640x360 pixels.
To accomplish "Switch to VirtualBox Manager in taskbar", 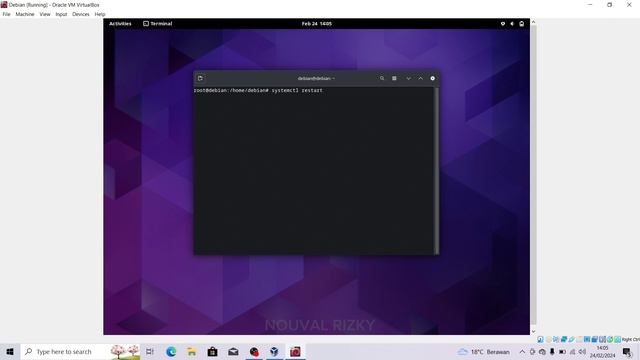I will pyautogui.click(x=275, y=351).
